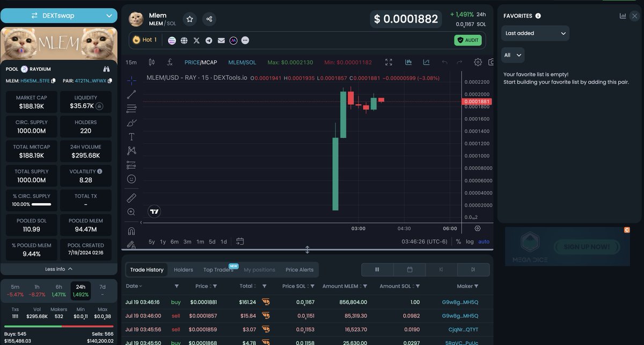Select the ruler measure tool
The image size is (644, 345).
pos(131,198)
